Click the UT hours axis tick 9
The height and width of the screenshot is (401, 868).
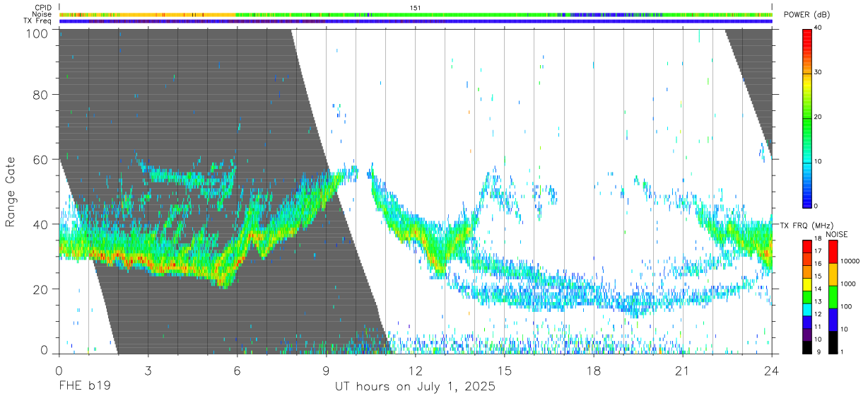[326, 371]
